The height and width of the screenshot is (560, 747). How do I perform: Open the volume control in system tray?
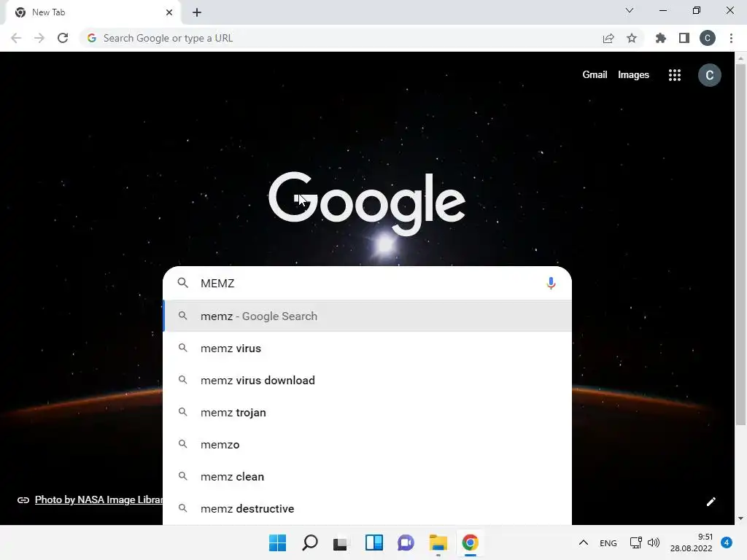pyautogui.click(x=654, y=542)
